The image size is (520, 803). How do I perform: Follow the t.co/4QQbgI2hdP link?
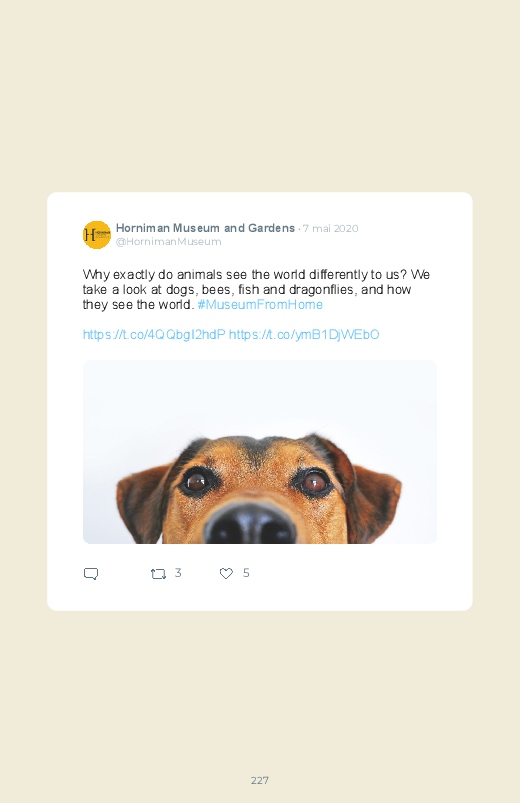tap(154, 334)
